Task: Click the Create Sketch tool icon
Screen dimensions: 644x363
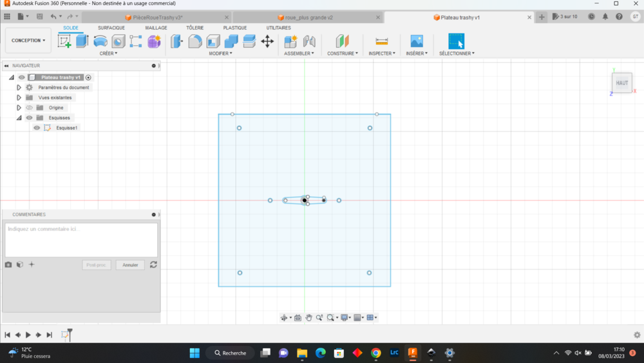Action: point(64,41)
